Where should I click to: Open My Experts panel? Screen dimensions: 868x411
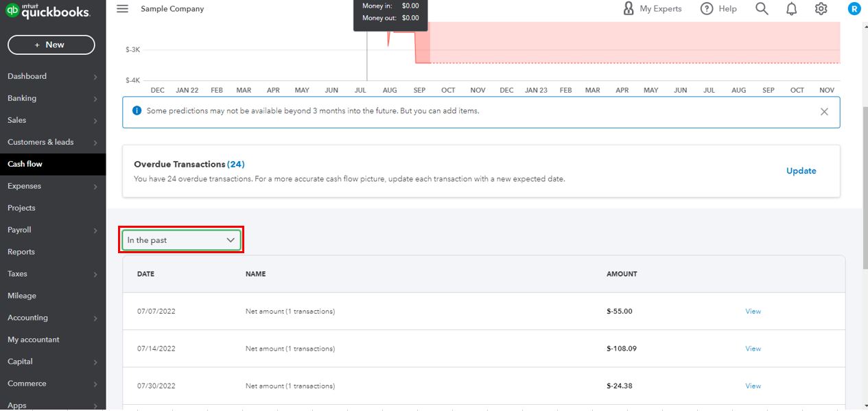652,9
